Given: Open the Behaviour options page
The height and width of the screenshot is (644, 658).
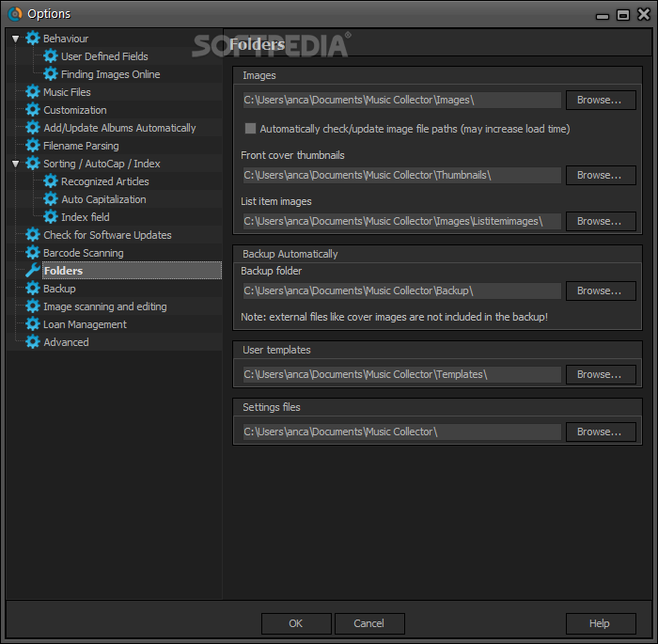Looking at the screenshot, I should pyautogui.click(x=66, y=39).
